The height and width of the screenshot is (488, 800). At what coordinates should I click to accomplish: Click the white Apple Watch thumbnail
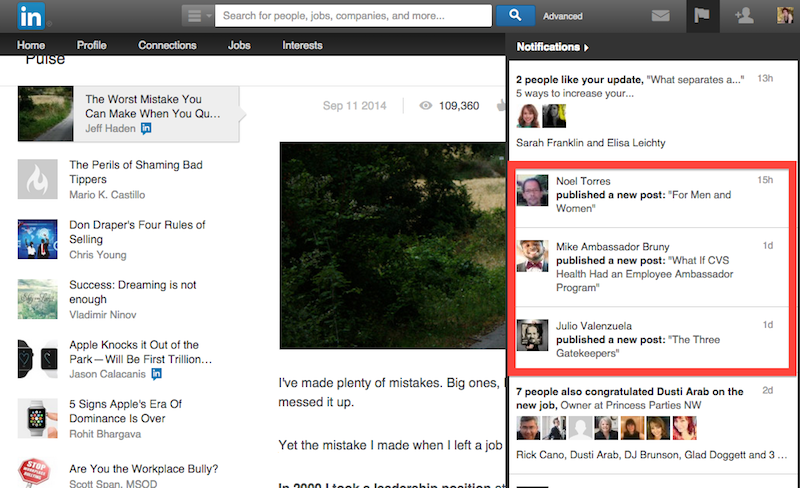coord(38,419)
